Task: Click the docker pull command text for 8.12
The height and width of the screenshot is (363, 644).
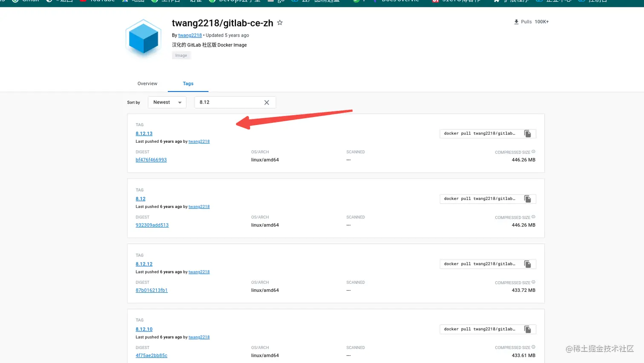Action: (480, 199)
